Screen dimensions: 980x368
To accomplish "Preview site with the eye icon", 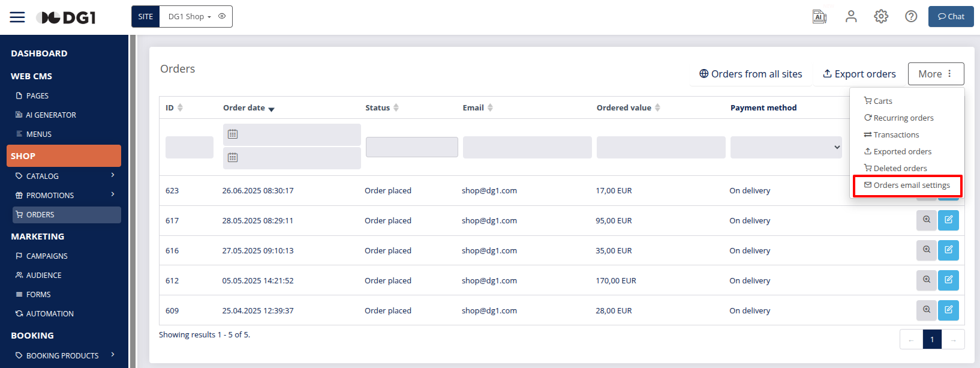I will pos(222,16).
